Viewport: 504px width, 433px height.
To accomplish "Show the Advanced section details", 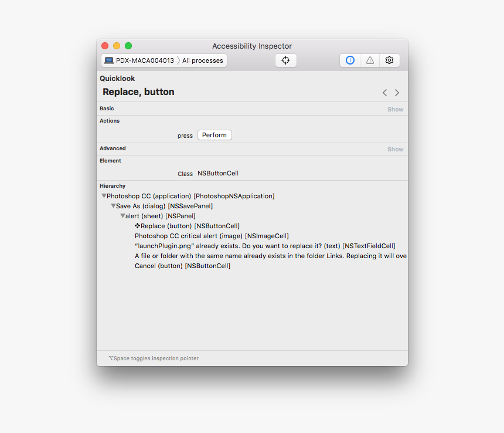I will pyautogui.click(x=395, y=148).
